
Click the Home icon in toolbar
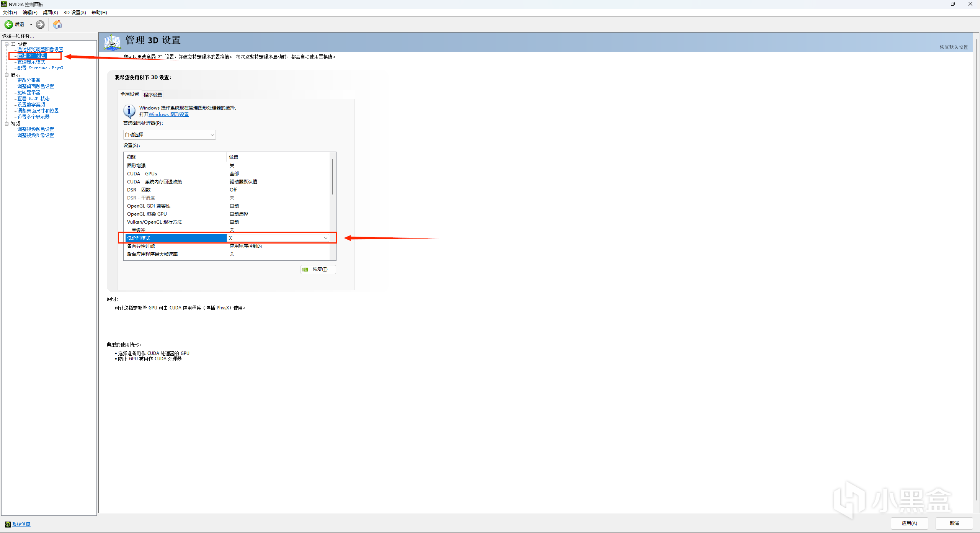[x=57, y=25]
